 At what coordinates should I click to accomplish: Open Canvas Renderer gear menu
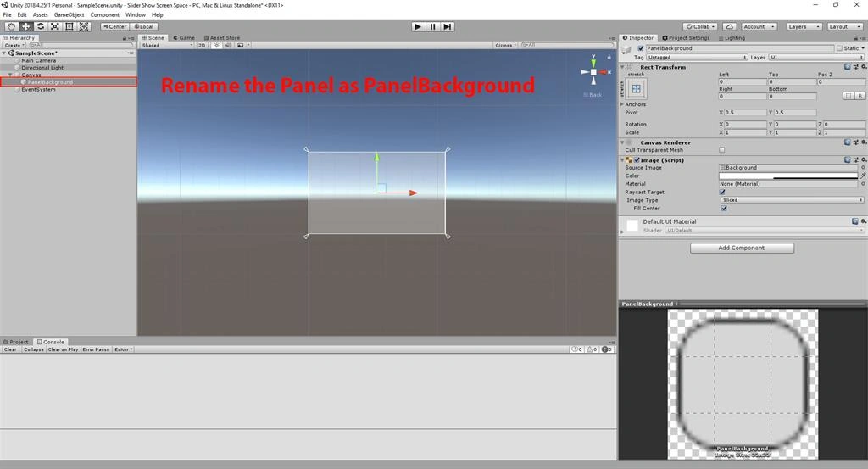(x=863, y=142)
